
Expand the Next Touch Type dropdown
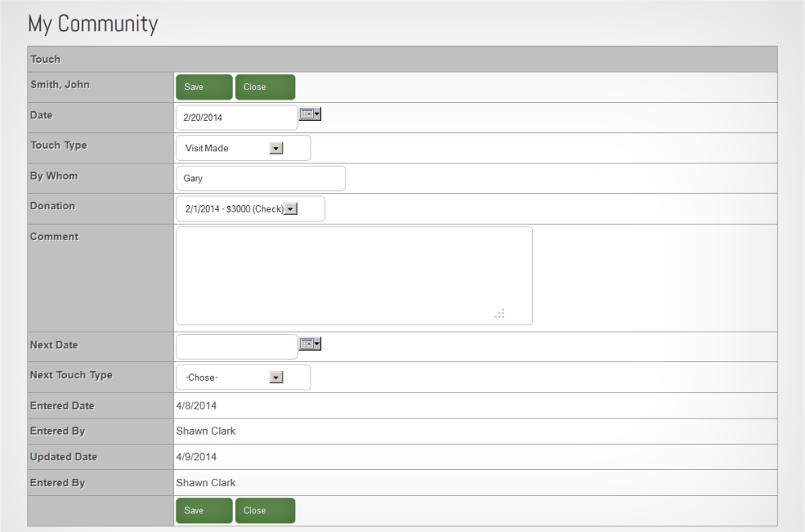[x=276, y=377]
